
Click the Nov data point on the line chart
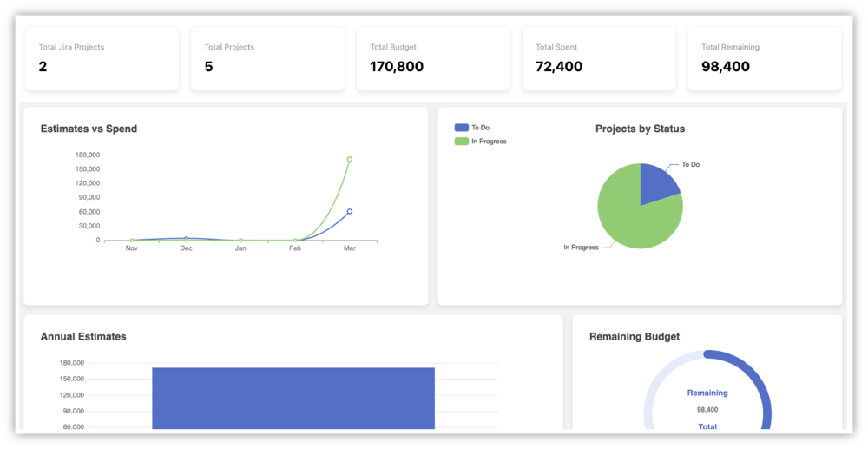pos(131,241)
